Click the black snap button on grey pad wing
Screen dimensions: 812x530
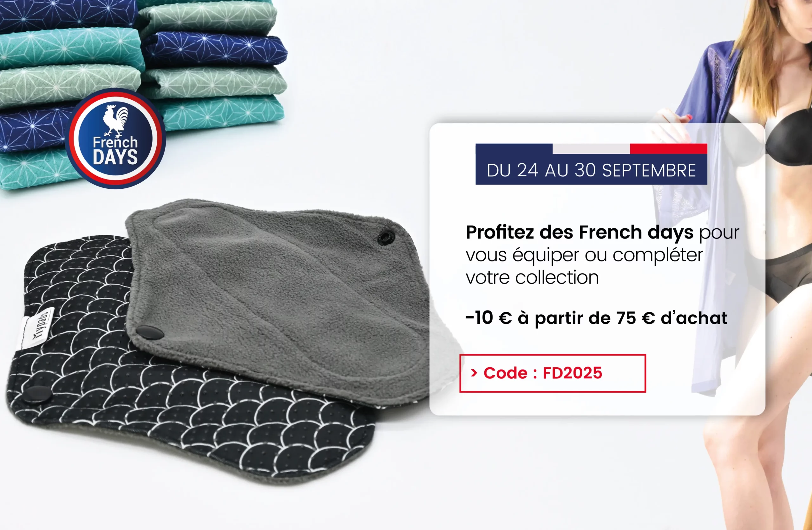pos(387,237)
